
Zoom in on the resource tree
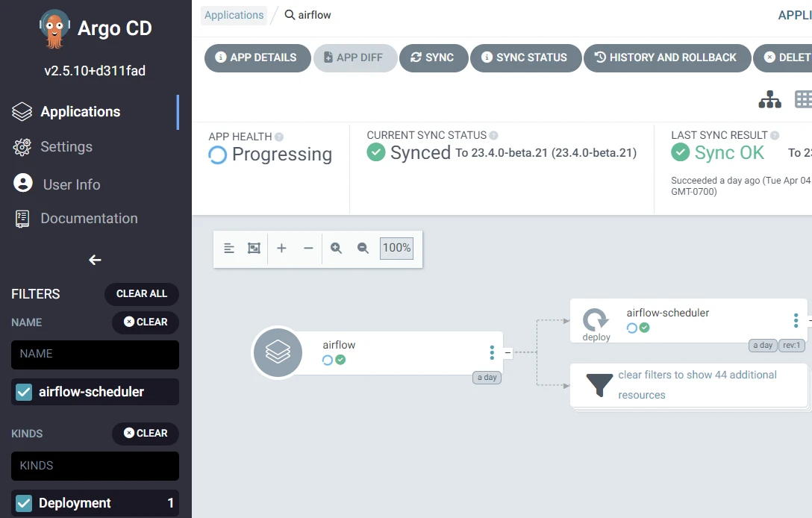[x=336, y=248]
